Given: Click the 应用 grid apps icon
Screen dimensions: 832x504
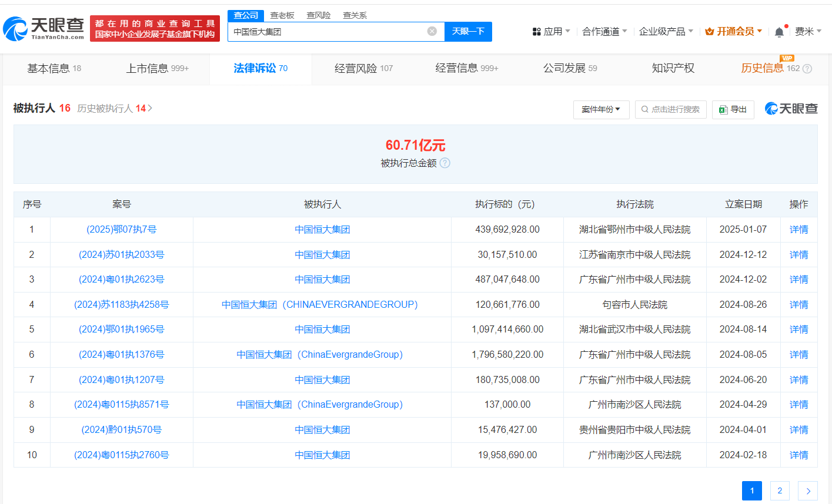Looking at the screenshot, I should (536, 32).
